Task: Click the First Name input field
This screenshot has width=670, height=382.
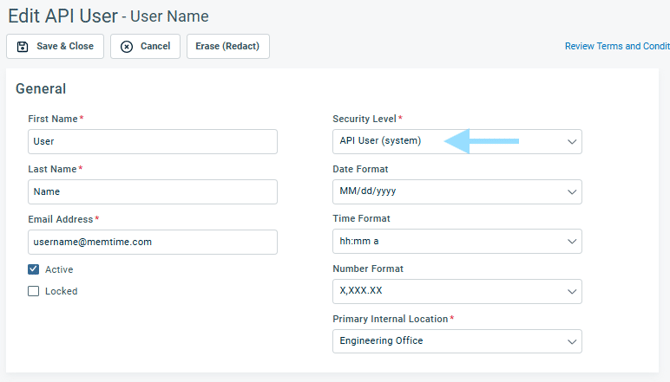Action: [x=153, y=141]
